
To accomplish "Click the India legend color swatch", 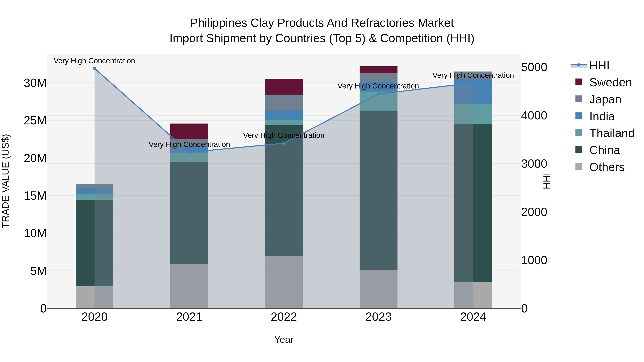I will click(579, 116).
